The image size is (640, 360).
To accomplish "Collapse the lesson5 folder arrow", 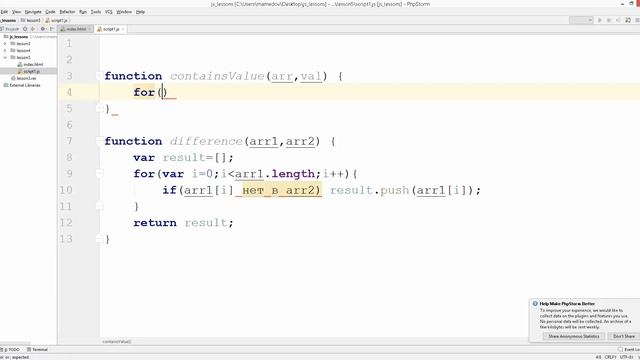I will (5, 58).
